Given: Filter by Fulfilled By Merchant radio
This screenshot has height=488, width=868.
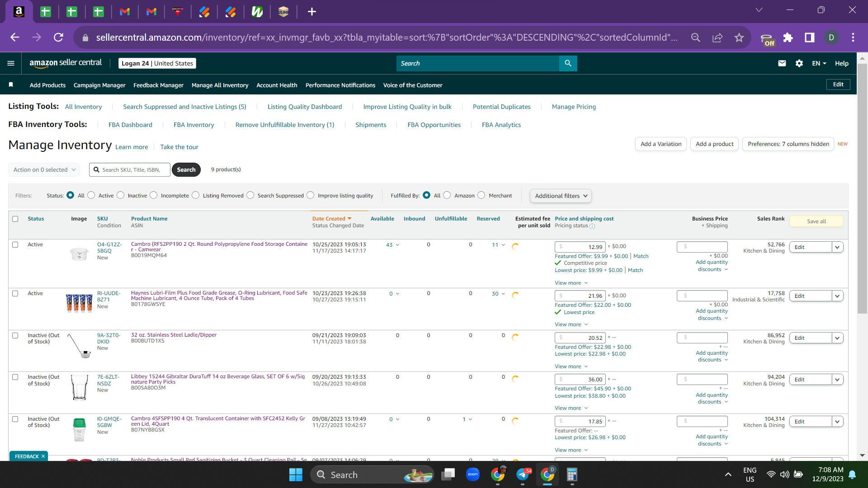Looking at the screenshot, I should click(481, 195).
